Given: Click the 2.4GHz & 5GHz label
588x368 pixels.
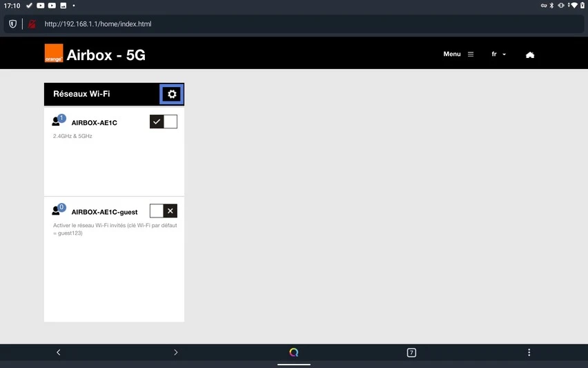Looking at the screenshot, I should point(72,136).
